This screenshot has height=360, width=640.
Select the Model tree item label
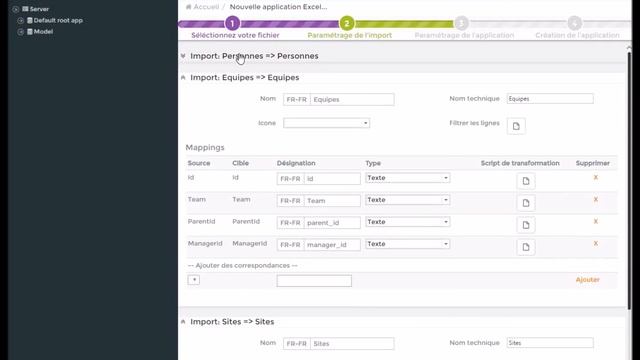43,31
